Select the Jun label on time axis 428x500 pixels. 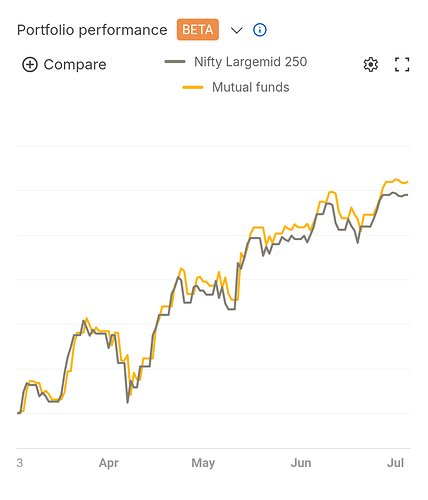click(x=301, y=463)
